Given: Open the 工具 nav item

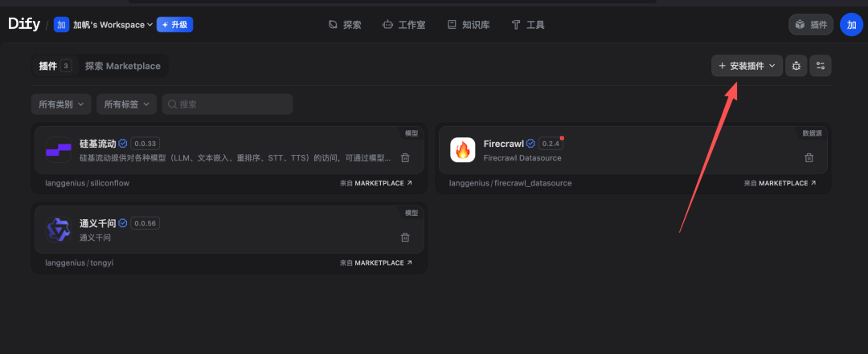Looking at the screenshot, I should pyautogui.click(x=528, y=25).
